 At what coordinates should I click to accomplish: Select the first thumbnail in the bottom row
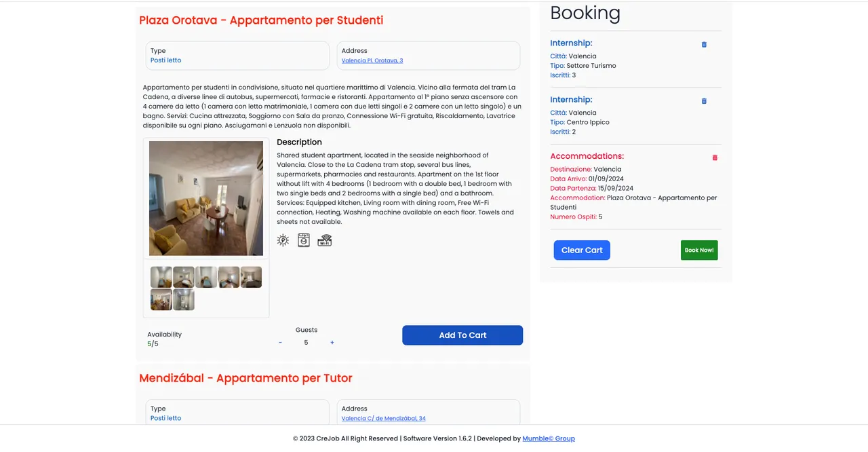pyautogui.click(x=161, y=299)
